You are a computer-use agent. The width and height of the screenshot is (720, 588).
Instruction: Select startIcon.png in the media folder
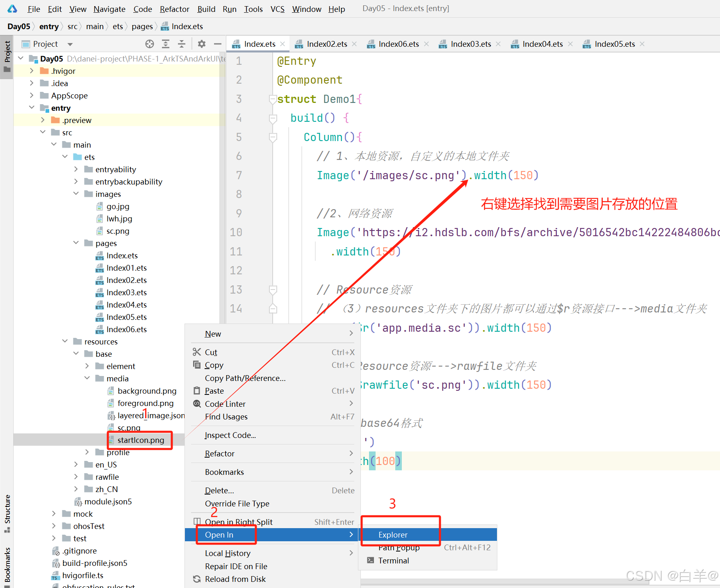pyautogui.click(x=141, y=440)
